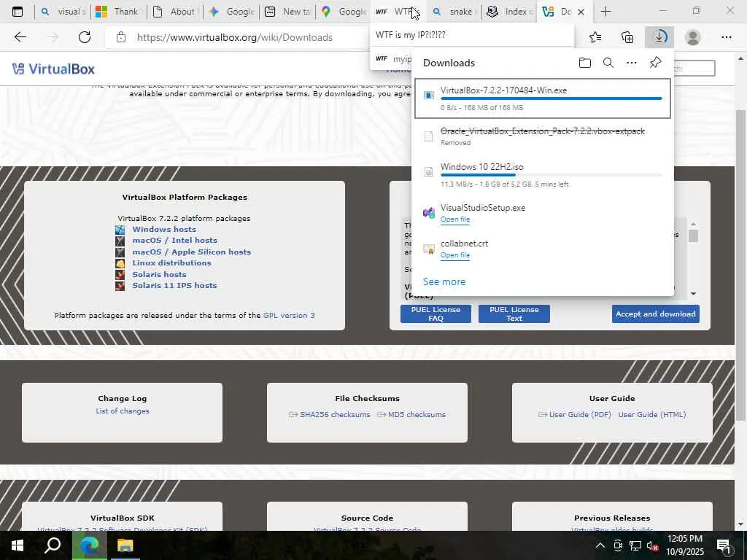The image size is (747, 560).
Task: Search downloads with magnifier icon
Action: 608,63
